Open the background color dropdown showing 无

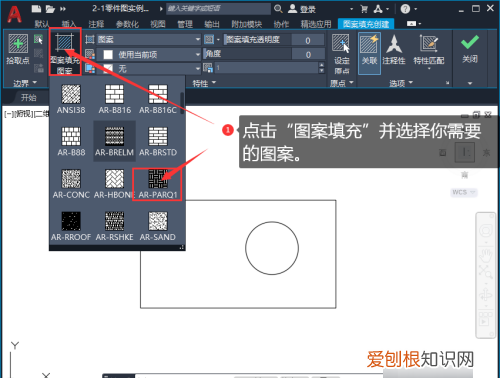149,69
